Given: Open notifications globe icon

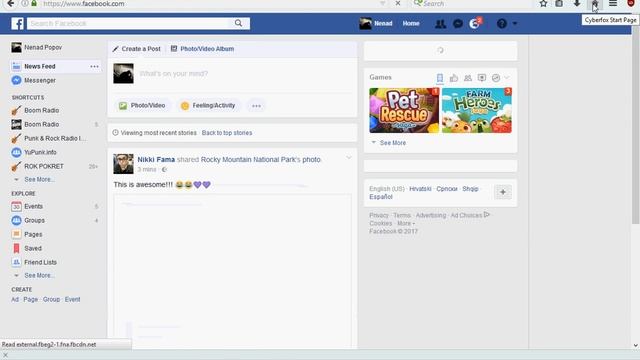Looking at the screenshot, I should point(474,24).
